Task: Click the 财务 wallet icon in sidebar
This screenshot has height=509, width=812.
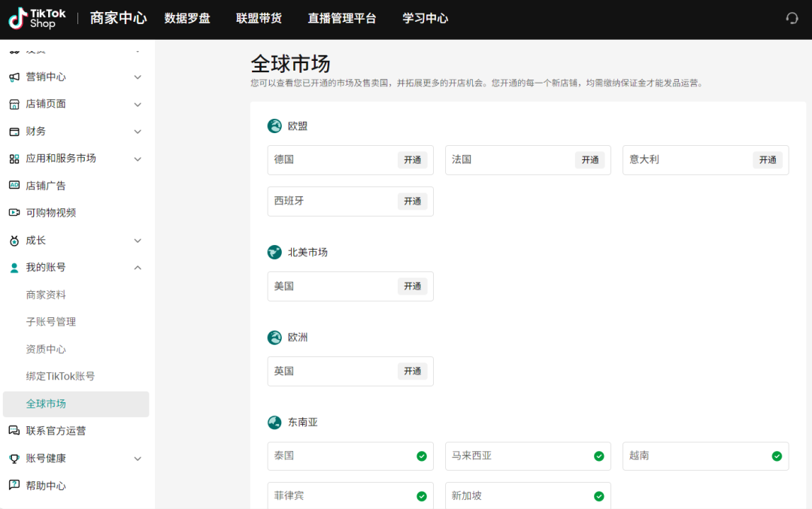Action: [13, 131]
